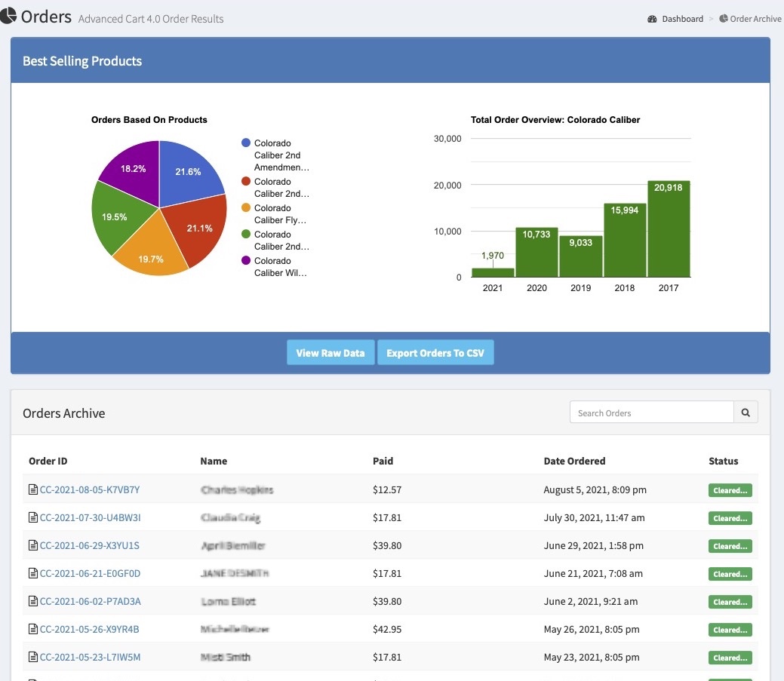Click document icon for order CC-2021-05-23-L7IW5M
Image resolution: width=784 pixels, height=681 pixels.
click(33, 657)
